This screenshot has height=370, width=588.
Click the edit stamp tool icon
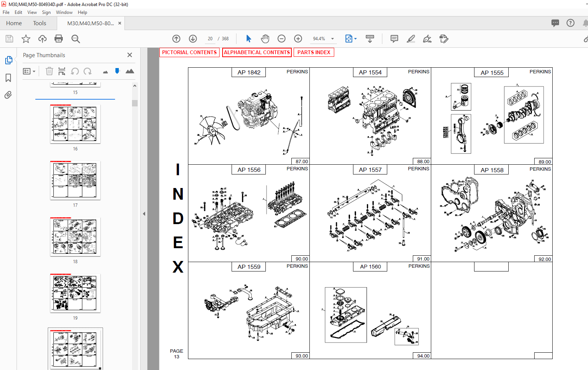444,39
